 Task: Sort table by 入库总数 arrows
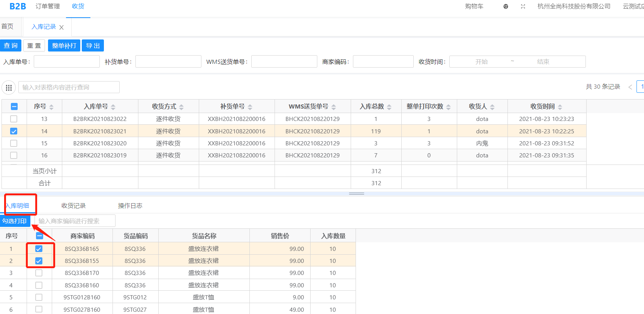(x=389, y=107)
